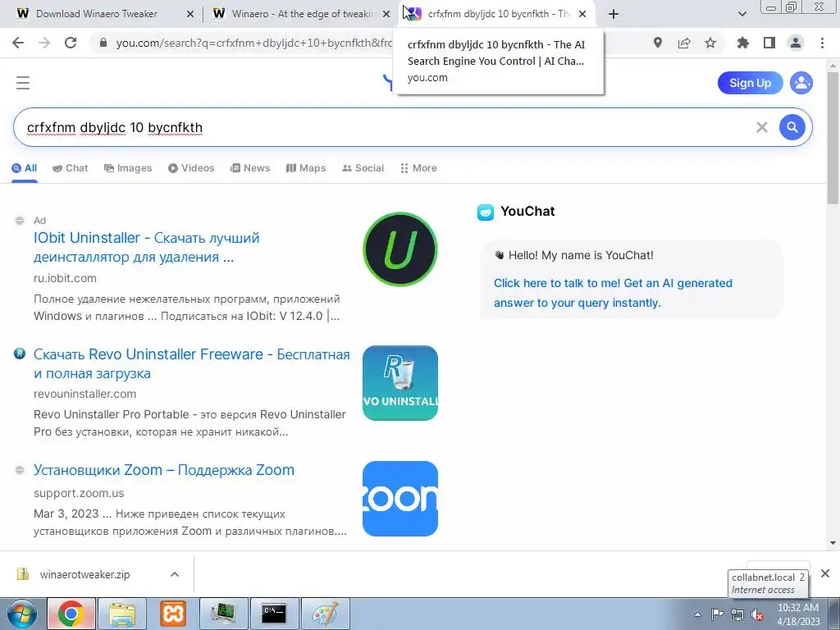Open the tab search dropdown arrow
This screenshot has width=840, height=630.
[x=742, y=14]
